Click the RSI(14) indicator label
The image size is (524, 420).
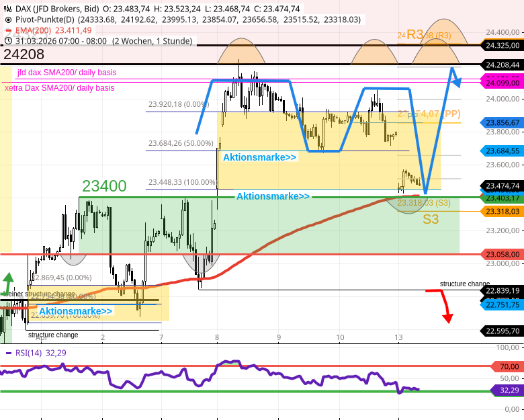tap(28, 353)
